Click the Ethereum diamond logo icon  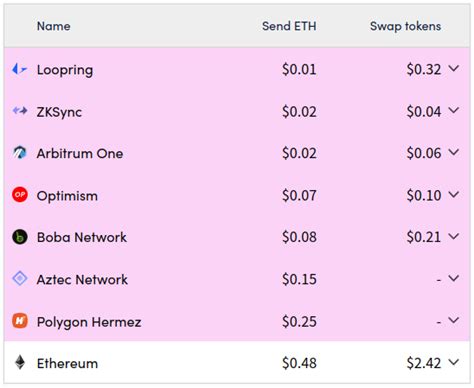(20, 362)
